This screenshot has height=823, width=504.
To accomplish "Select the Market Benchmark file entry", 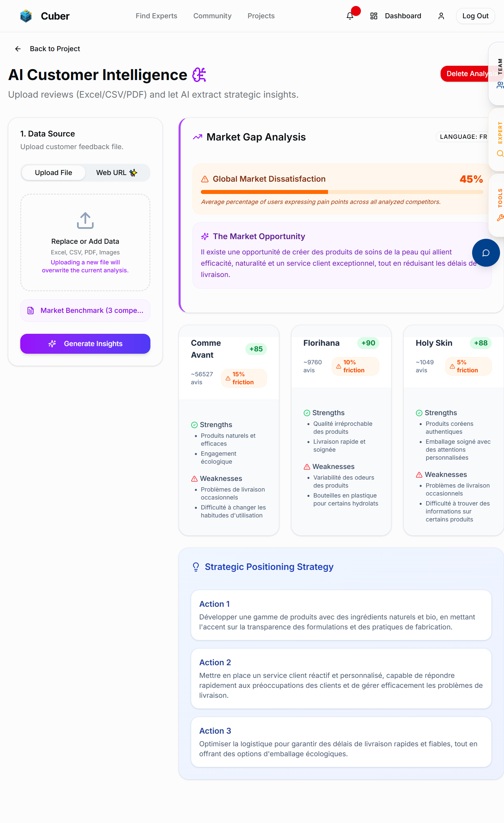I will coord(85,311).
